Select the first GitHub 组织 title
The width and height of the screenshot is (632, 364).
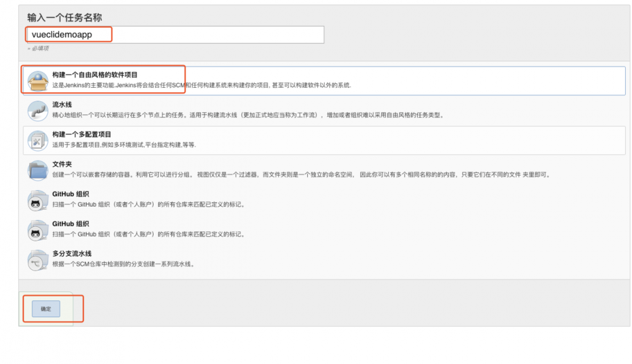pos(71,194)
